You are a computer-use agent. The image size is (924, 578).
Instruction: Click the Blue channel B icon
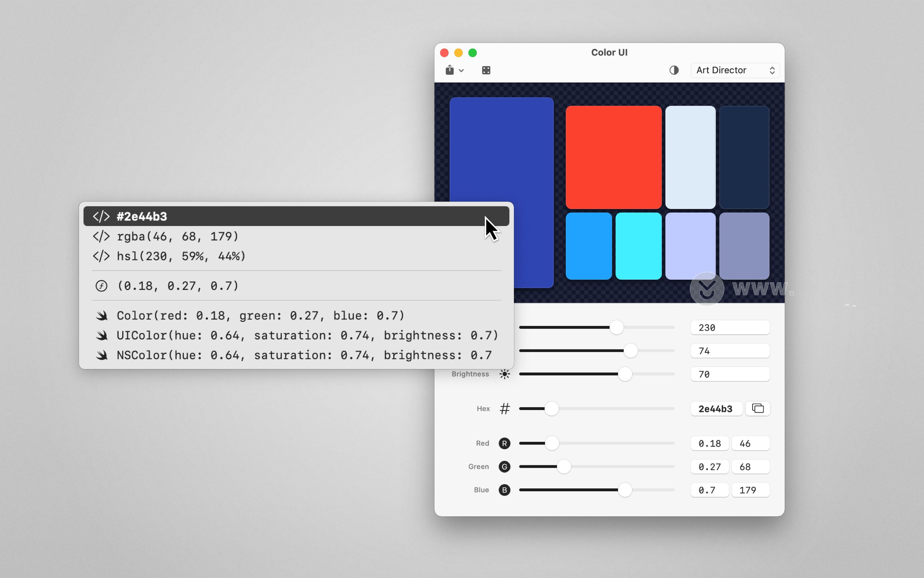(504, 490)
